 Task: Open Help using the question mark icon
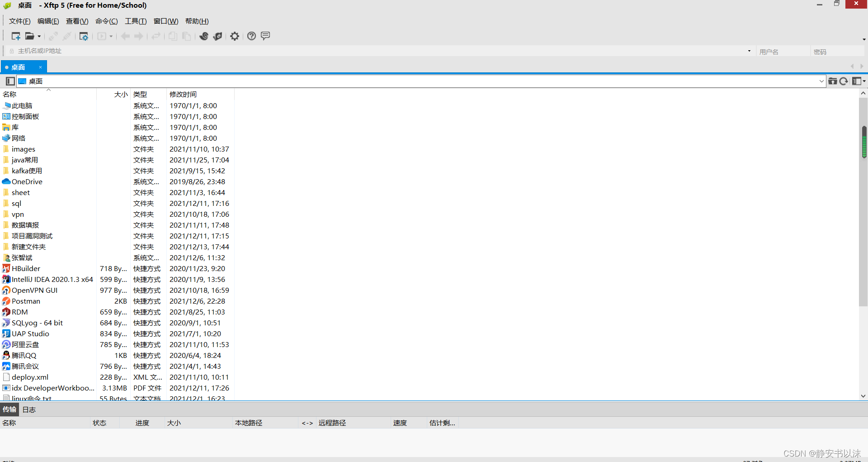point(252,36)
